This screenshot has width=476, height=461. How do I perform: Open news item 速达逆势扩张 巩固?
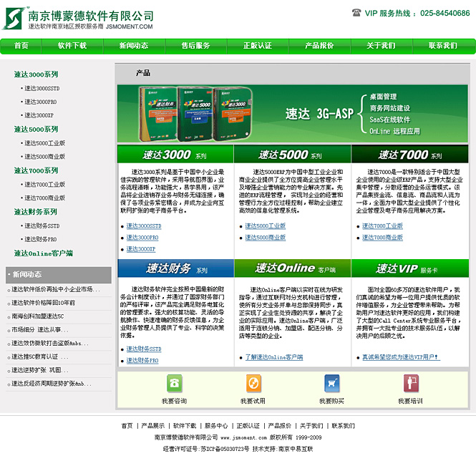point(40,370)
